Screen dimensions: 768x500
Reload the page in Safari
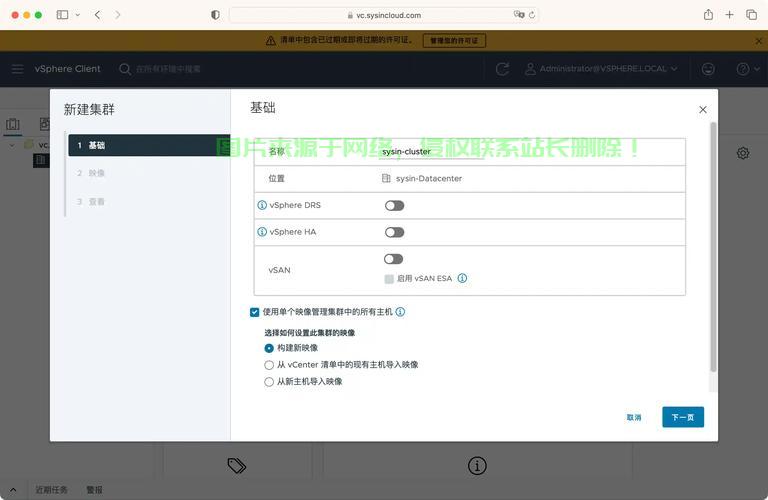pos(532,15)
